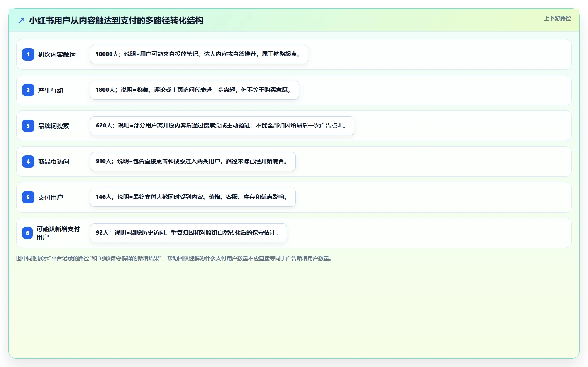Click the box starting with 1800人
This screenshot has width=588, height=367.
pos(195,90)
